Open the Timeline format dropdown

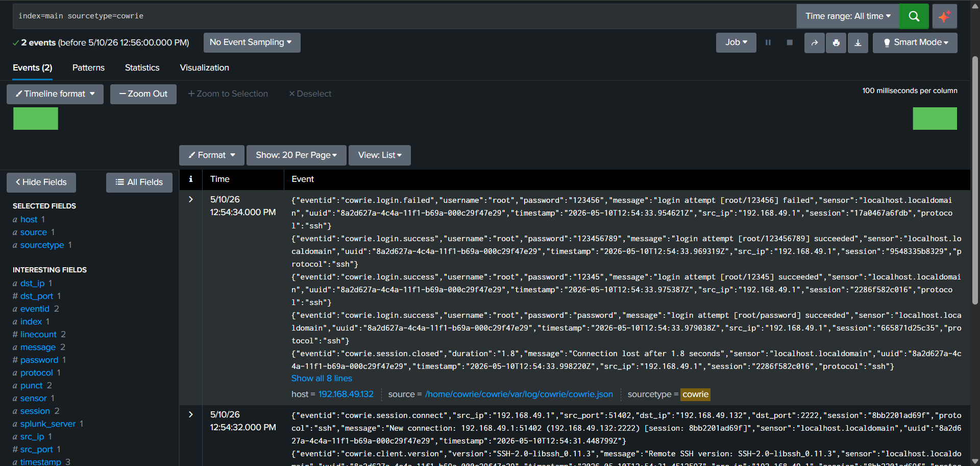55,94
